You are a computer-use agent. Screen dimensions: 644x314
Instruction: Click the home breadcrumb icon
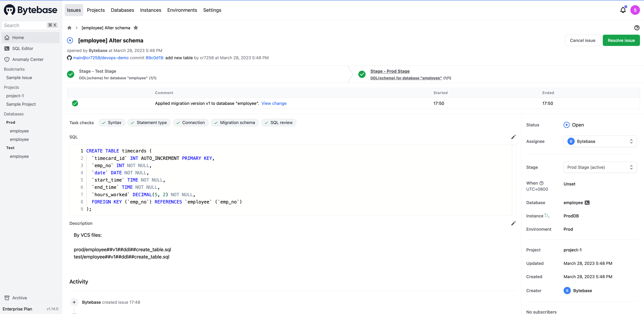[69, 28]
